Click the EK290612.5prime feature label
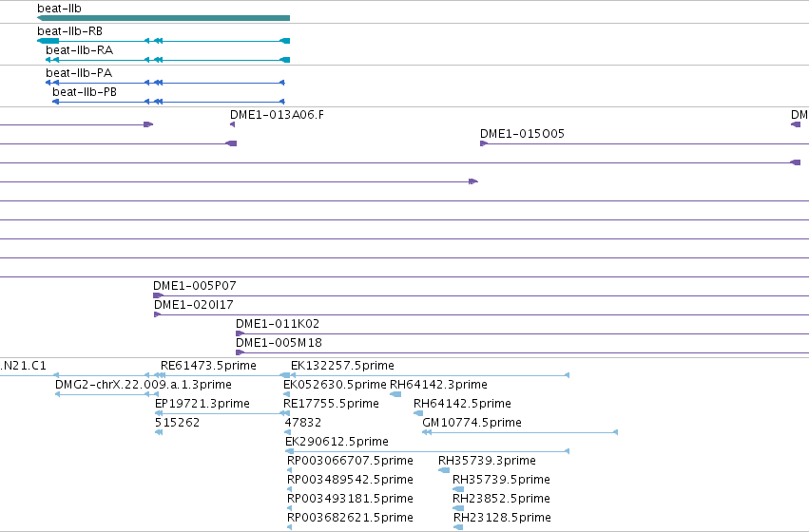Viewport: 809px width, 532px height. tap(337, 441)
